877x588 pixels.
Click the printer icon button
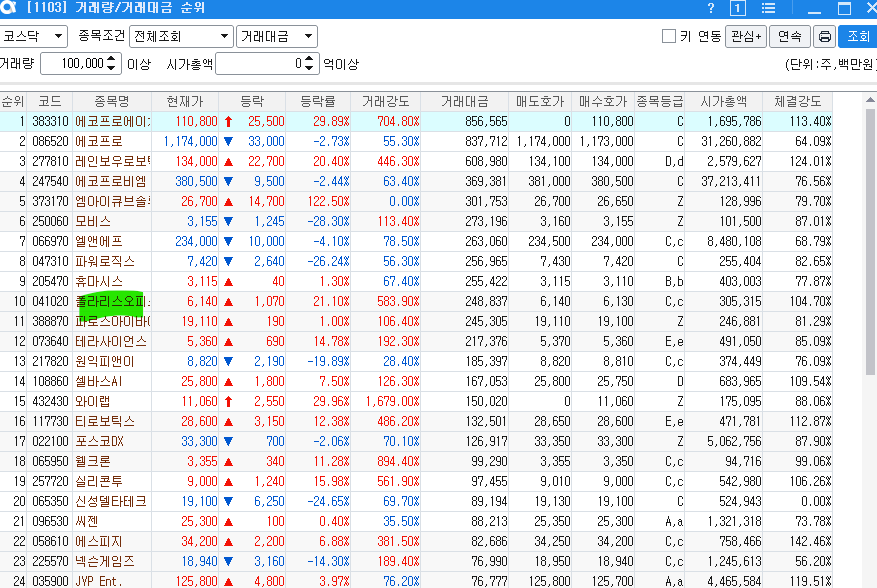coord(824,36)
